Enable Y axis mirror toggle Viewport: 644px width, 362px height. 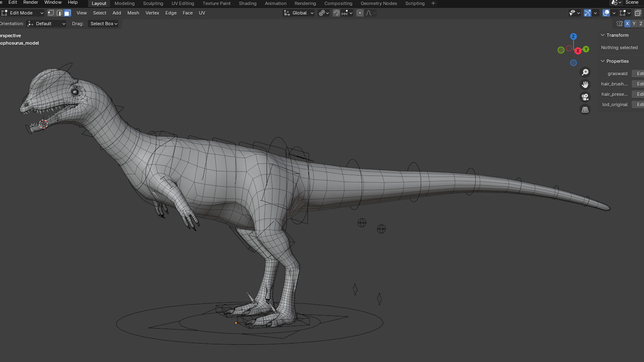coord(634,24)
